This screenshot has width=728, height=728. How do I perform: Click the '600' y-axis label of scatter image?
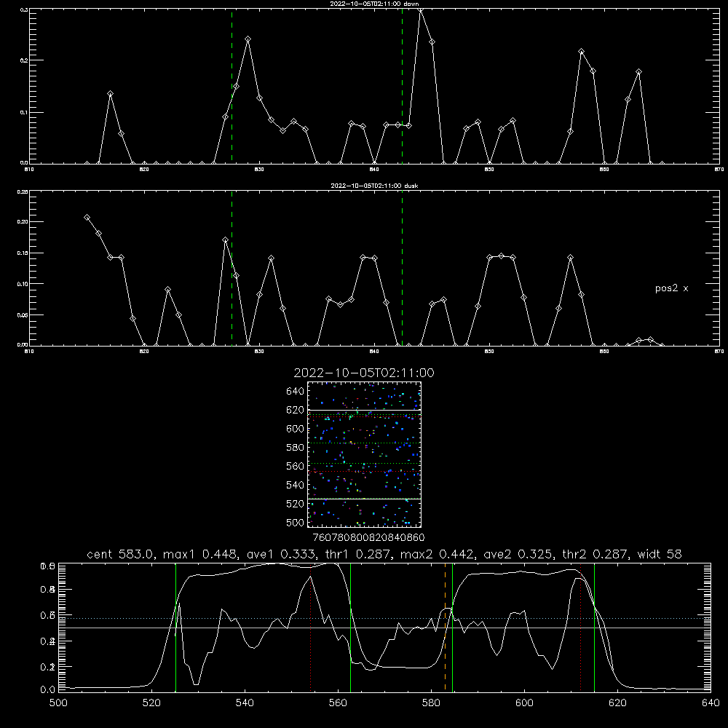point(295,429)
